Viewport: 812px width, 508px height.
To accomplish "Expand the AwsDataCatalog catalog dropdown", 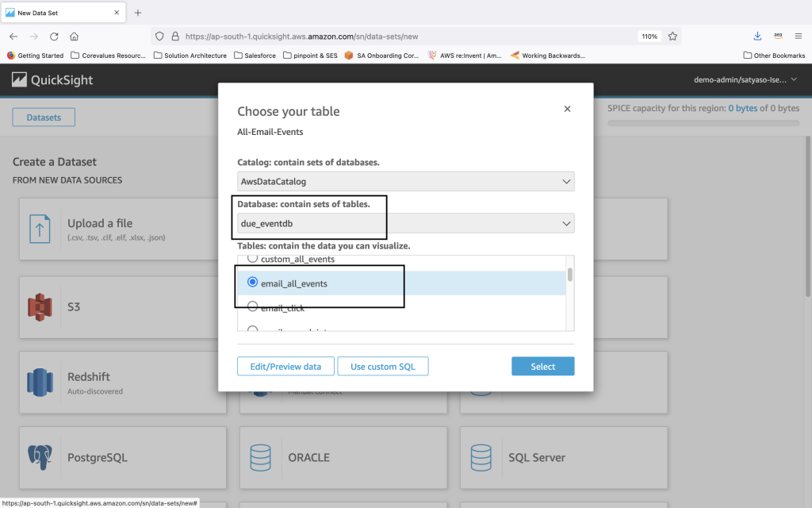I will [406, 181].
